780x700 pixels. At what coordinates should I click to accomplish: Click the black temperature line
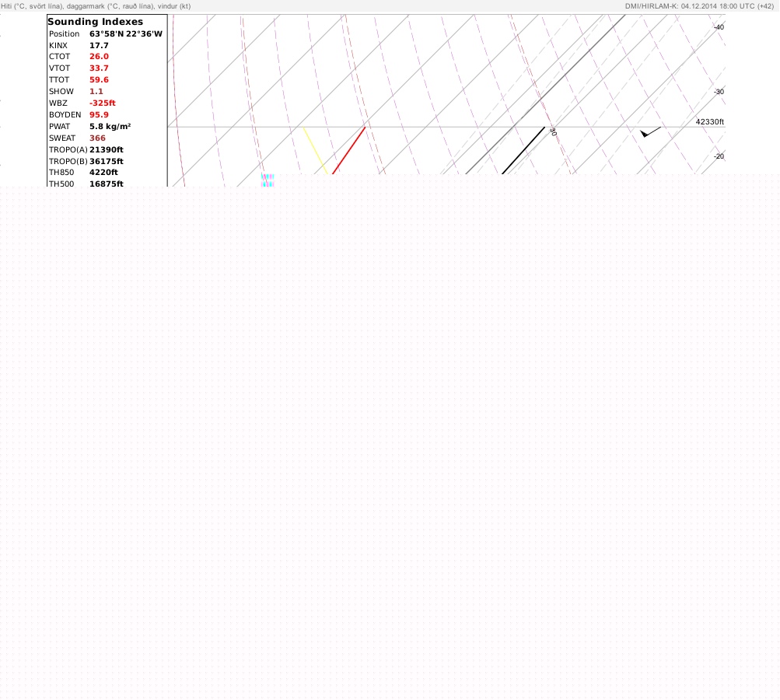(523, 150)
